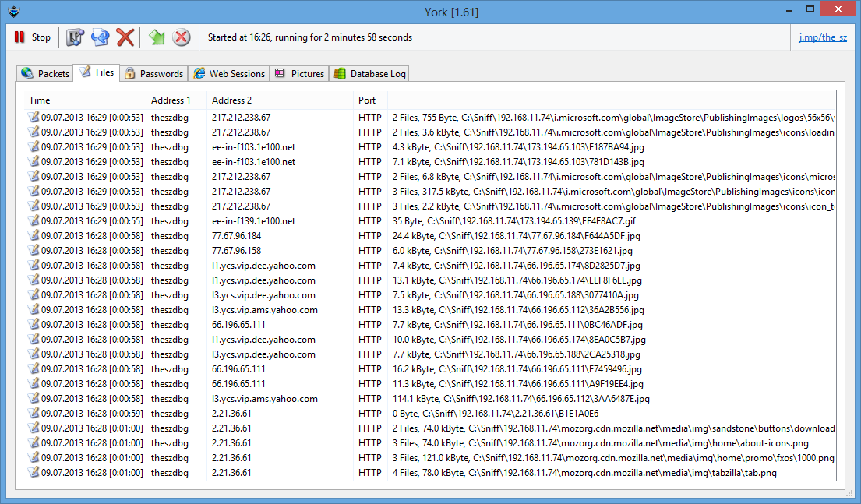Click the 114.1 kByte 3AA6487E.jpg path
861x504 pixels.
click(x=521, y=399)
